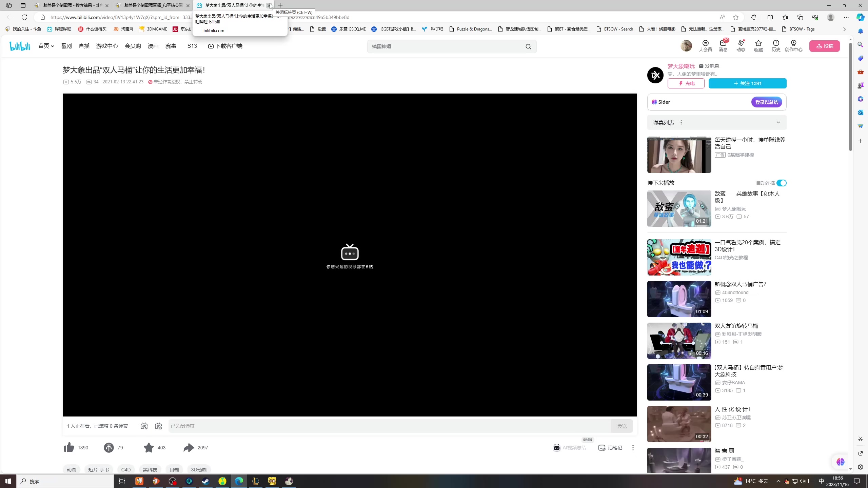
Task: Click the share arrow icon
Action: 189,447
